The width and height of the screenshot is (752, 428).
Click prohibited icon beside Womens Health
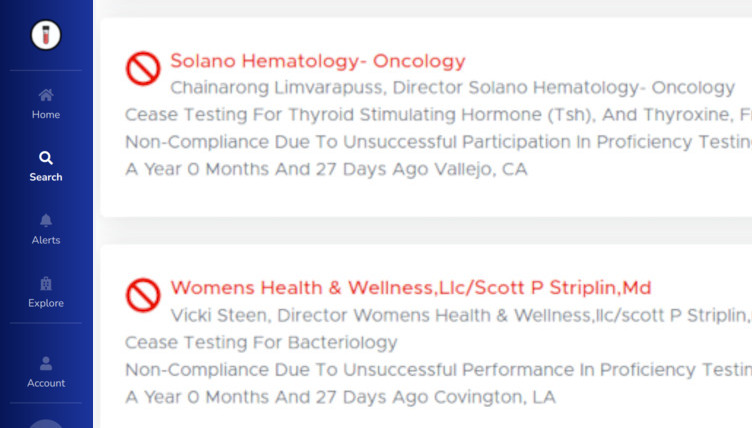143,295
